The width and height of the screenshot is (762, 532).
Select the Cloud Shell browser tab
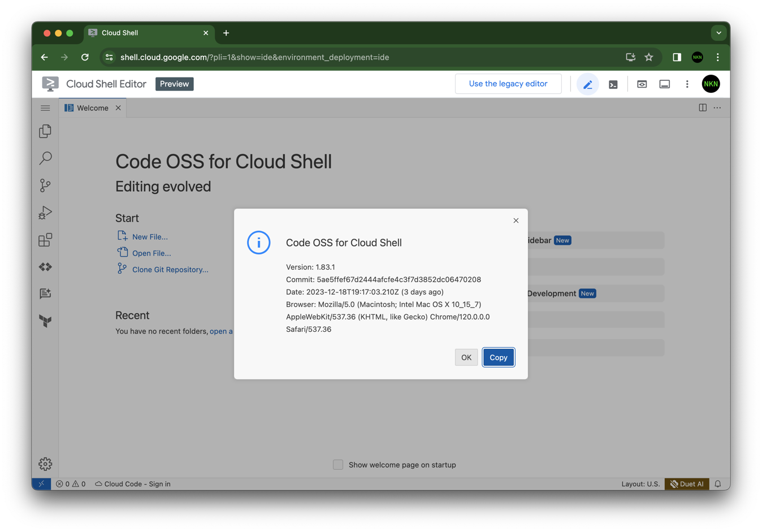click(149, 33)
